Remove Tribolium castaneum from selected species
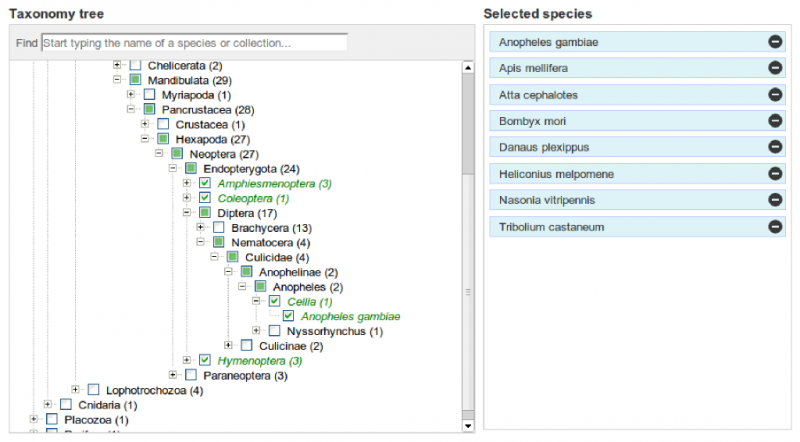This screenshot has height=442, width=800. tap(775, 227)
